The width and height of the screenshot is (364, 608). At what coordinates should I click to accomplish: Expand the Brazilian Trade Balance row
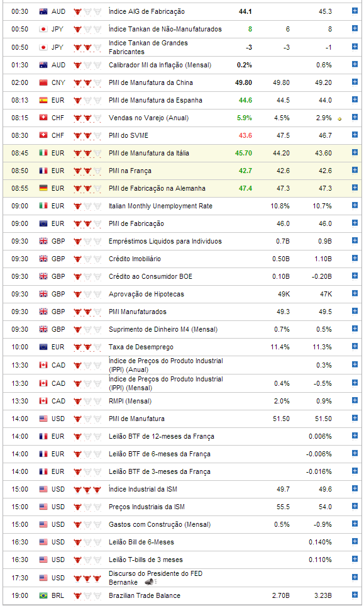coord(355,595)
